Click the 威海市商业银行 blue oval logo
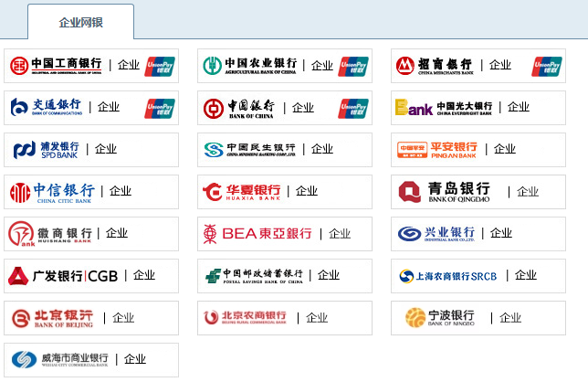Viewport: 588px width, 382px height. click(x=24, y=359)
